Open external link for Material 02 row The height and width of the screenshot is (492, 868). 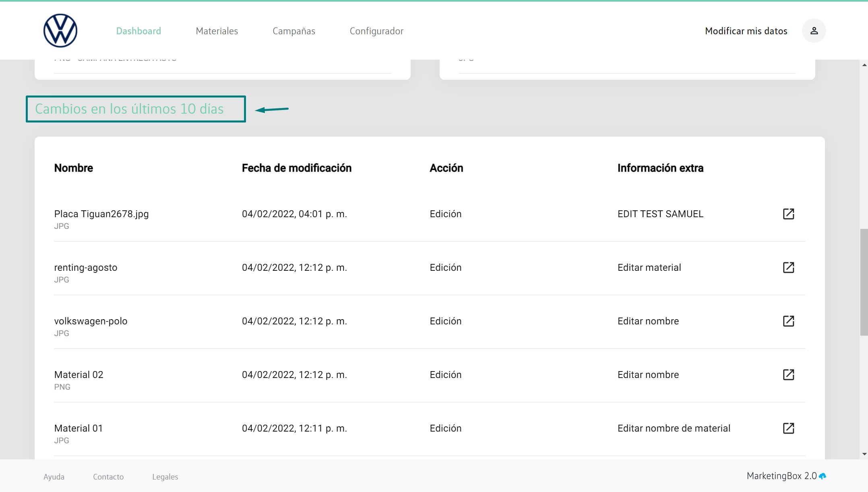[x=788, y=375]
